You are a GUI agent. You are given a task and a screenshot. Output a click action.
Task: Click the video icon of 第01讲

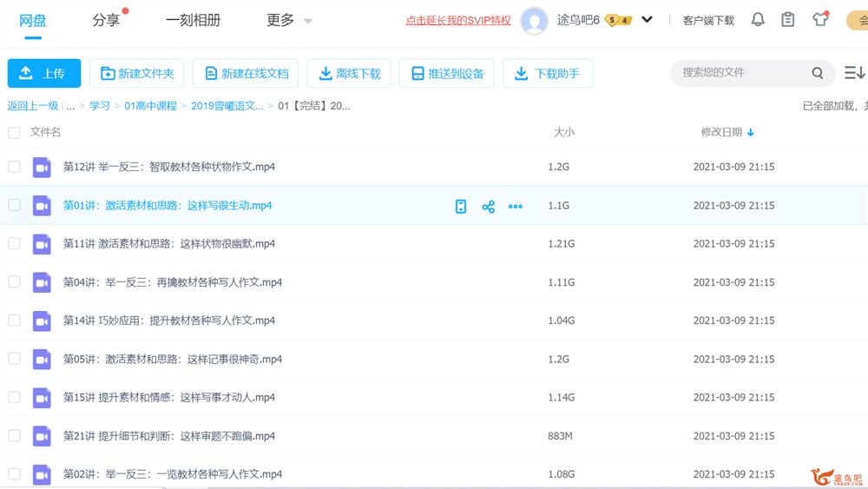point(42,206)
